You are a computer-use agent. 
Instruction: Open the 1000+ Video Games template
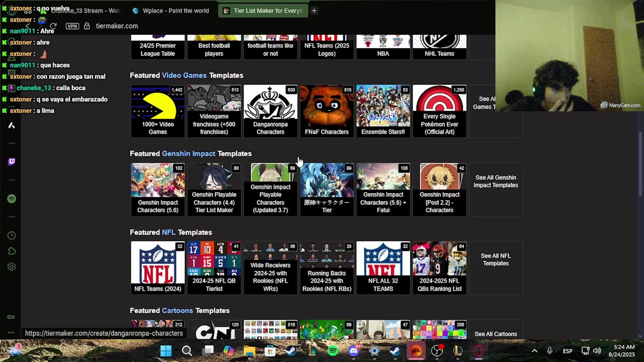[x=157, y=111]
